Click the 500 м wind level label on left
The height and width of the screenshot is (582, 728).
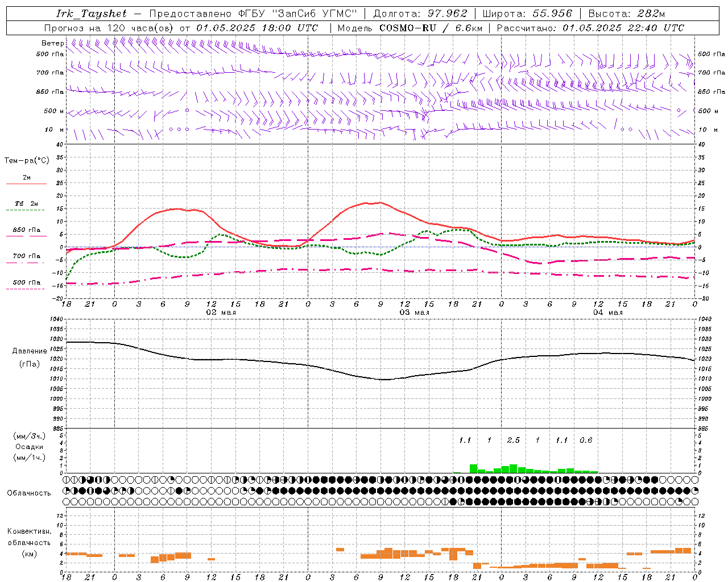point(54,111)
